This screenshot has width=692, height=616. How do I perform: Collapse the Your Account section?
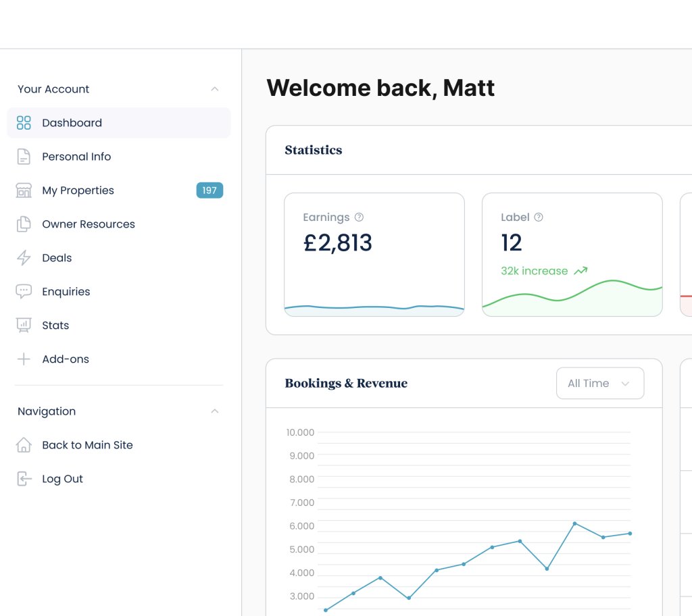point(215,89)
